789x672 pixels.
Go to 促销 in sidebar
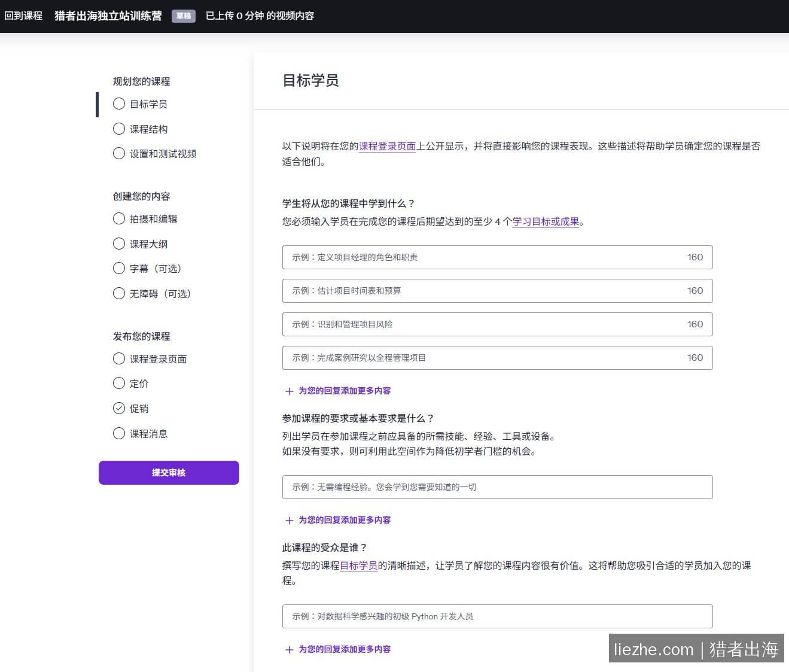[x=139, y=409]
